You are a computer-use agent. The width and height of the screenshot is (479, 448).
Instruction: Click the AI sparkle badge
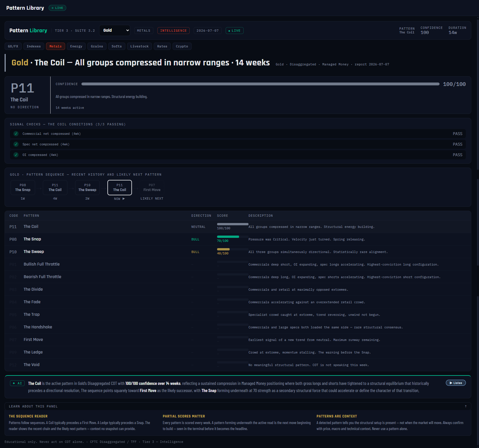tap(17, 383)
